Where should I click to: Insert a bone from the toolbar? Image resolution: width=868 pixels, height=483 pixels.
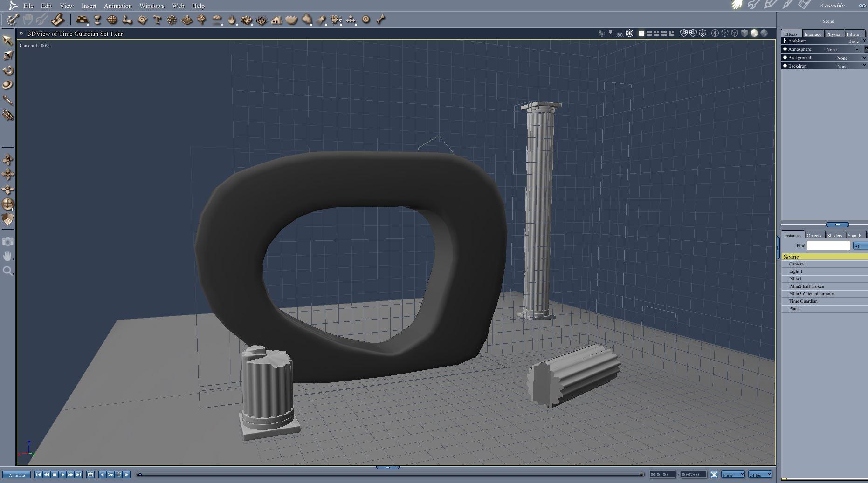381,20
